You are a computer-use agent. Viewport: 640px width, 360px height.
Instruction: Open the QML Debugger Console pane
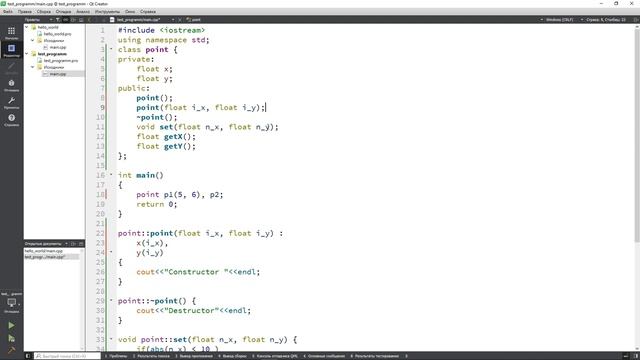275,356
